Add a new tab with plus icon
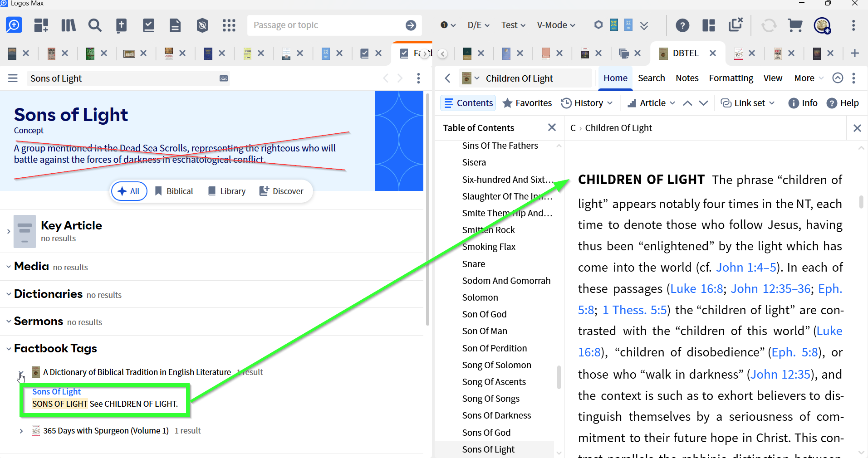 (855, 53)
